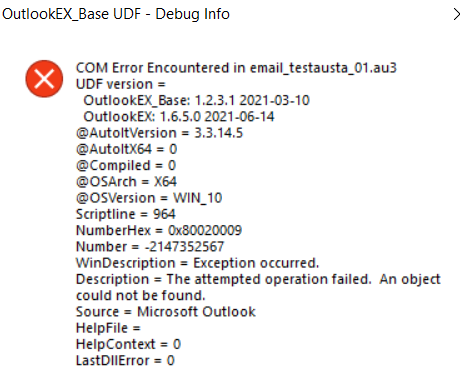This screenshot has width=460, height=377.
Task: Click the LastDllError = 0 line
Action: click(x=125, y=361)
